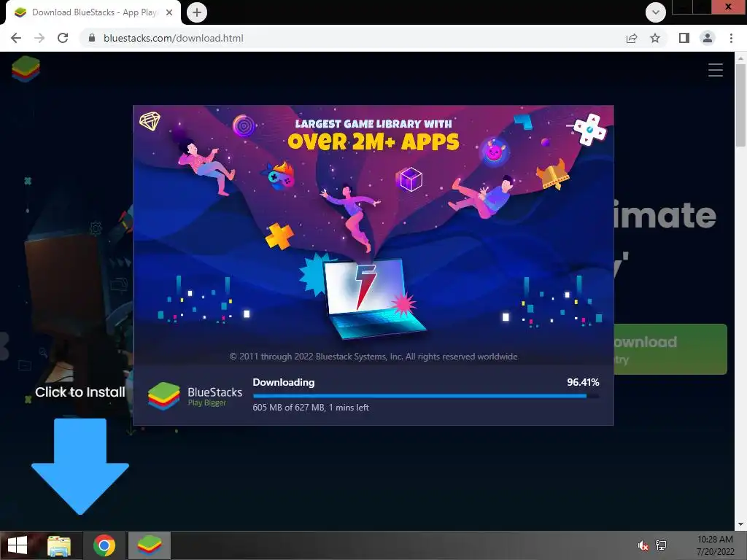747x560 pixels.
Task: Click the 'Downloading' status label
Action: coord(284,382)
